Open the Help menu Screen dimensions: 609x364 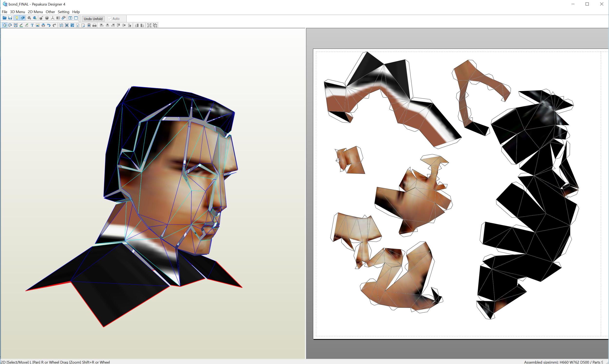(x=76, y=12)
